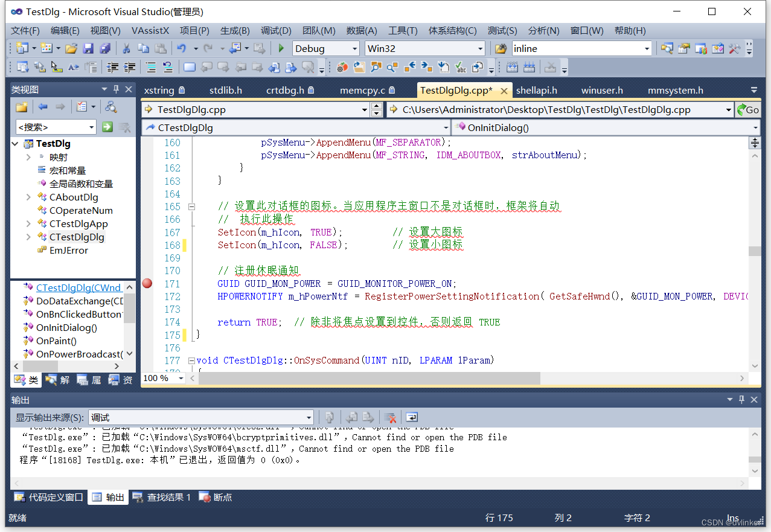Image resolution: width=771 pixels, height=532 pixels.
Task: Open the OnInitDialog() member dropdown
Action: (755, 127)
